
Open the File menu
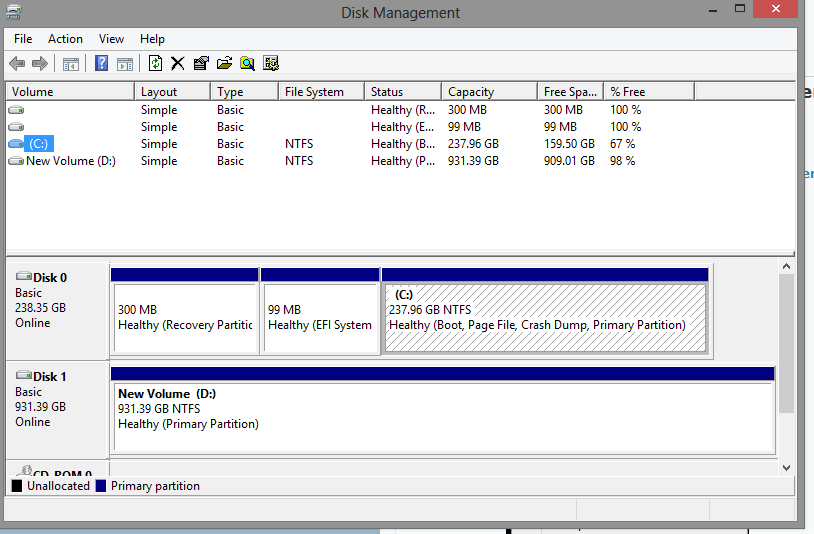pyautogui.click(x=23, y=39)
